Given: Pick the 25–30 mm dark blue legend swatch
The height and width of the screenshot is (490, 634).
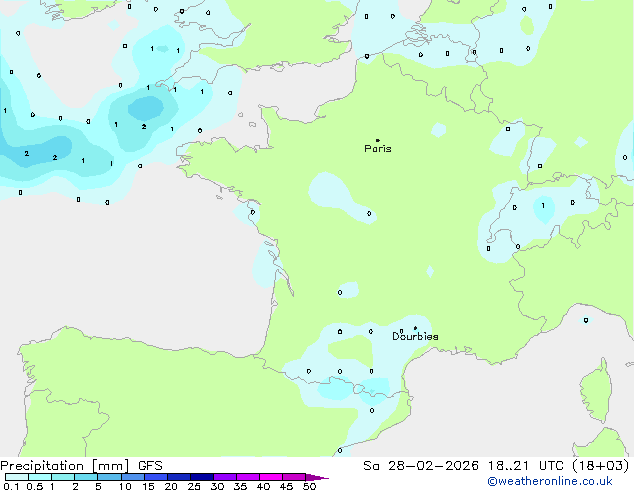Looking at the screenshot, I should [x=201, y=477].
